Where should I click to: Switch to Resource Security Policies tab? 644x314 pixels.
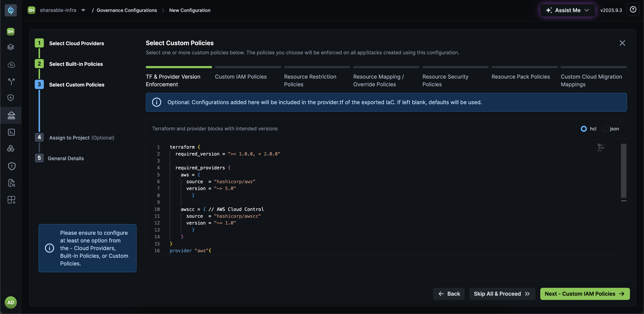(x=455, y=77)
